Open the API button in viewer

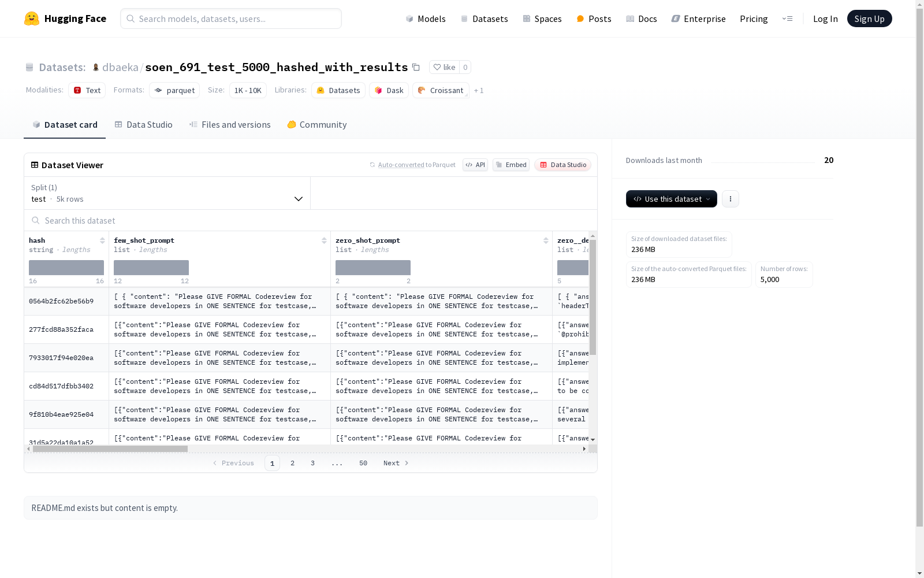pyautogui.click(x=475, y=165)
